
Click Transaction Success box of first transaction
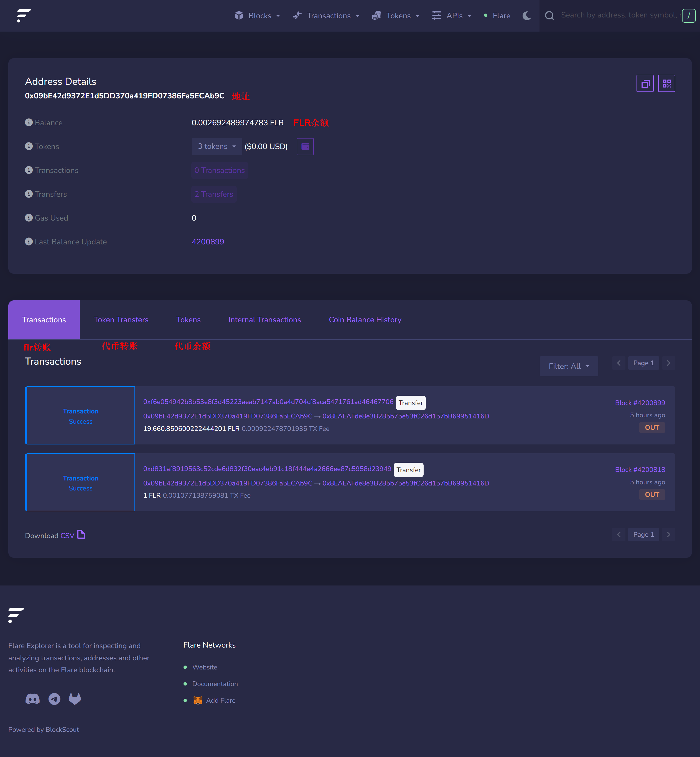pyautogui.click(x=80, y=415)
